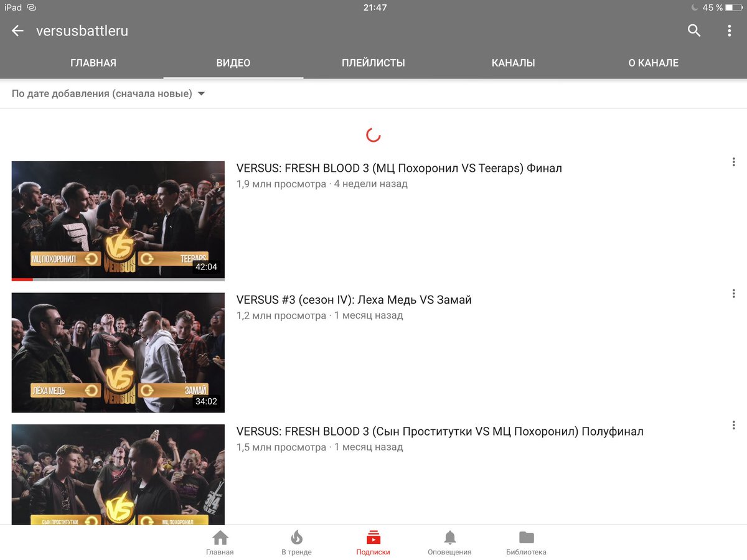Tap the red loading spinner
The width and height of the screenshot is (747, 560).
(374, 134)
